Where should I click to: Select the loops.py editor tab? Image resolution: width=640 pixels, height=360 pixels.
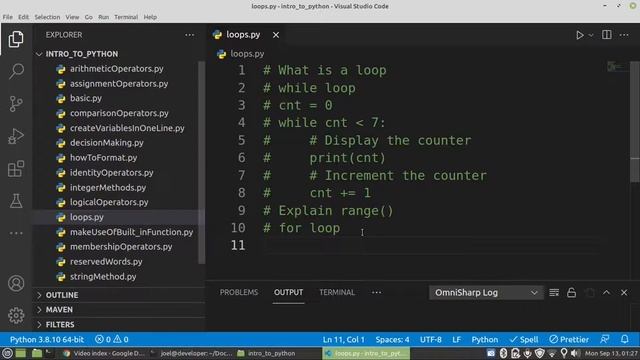click(x=243, y=35)
